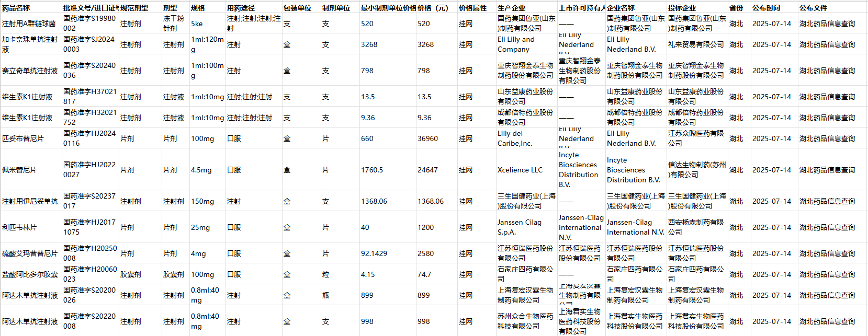Screen dimensions: 868x336
Task: Click the minimum unit price 9.36 cell
Action: 388,118
